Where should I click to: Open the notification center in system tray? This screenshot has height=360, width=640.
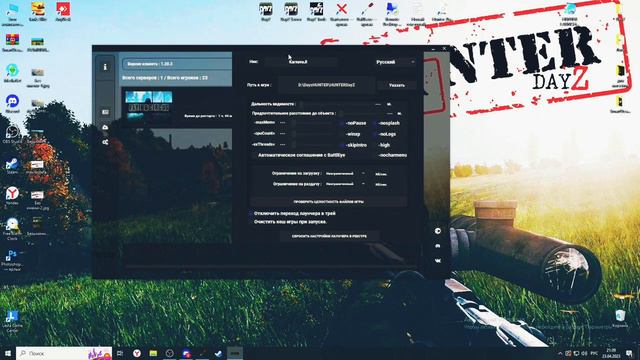tap(629, 353)
